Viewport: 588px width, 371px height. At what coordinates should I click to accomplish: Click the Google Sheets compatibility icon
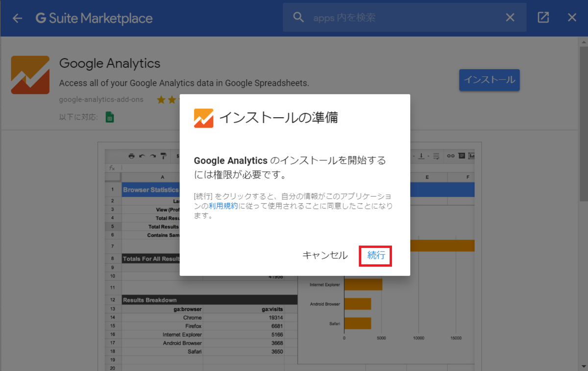coord(110,117)
